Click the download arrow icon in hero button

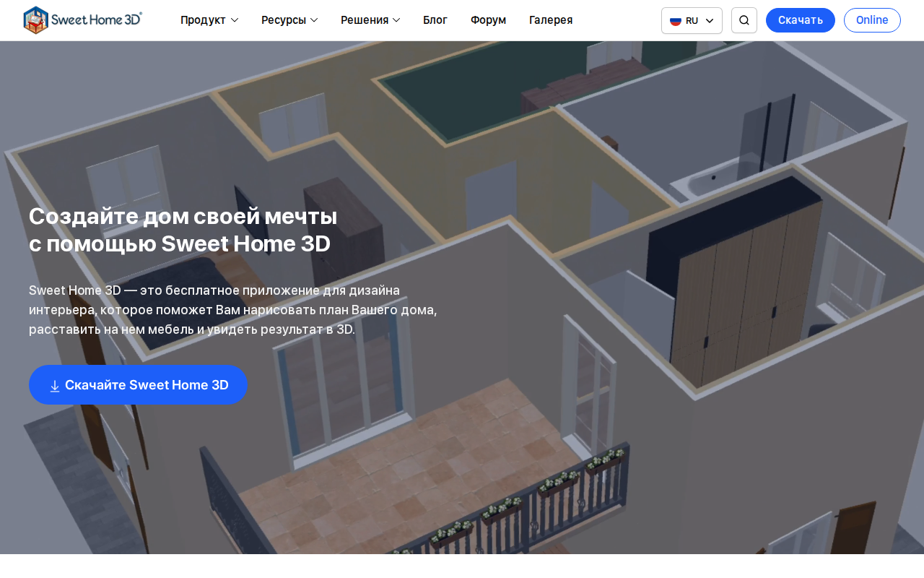[55, 386]
